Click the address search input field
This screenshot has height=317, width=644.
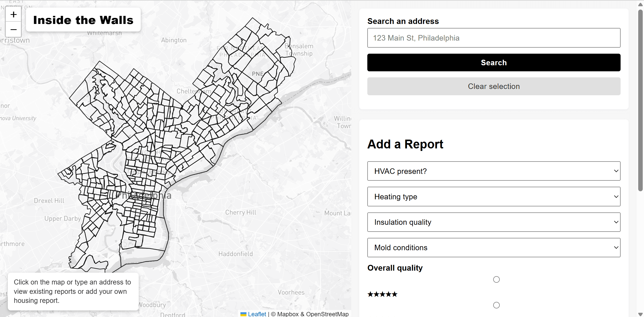[493, 38]
